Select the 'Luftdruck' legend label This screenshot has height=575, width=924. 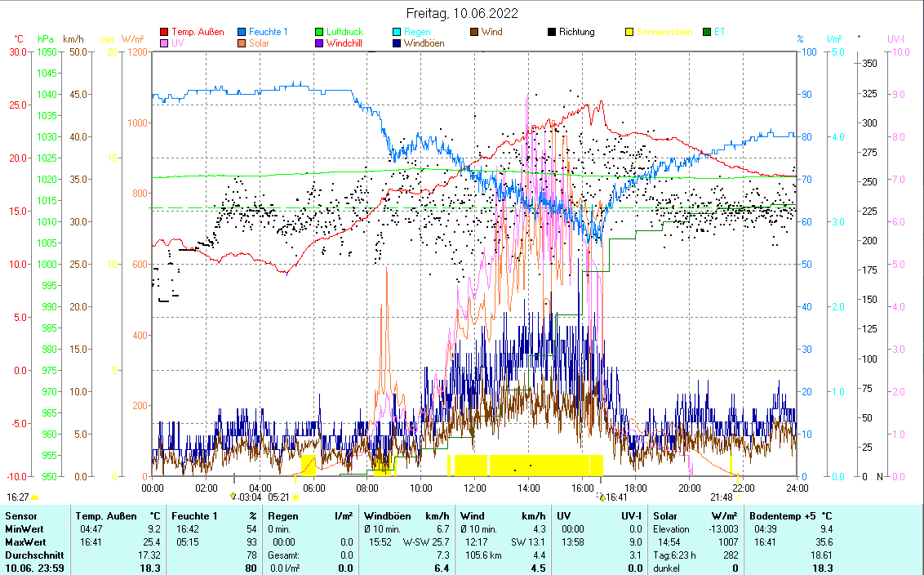pyautogui.click(x=344, y=32)
